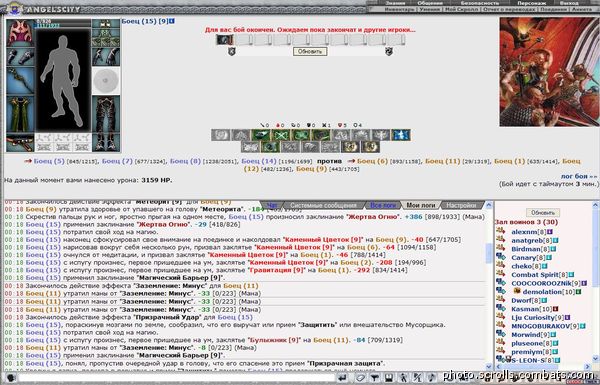Open the trousers equipment slot
The width and height of the screenshot is (600, 385).
tap(106, 114)
